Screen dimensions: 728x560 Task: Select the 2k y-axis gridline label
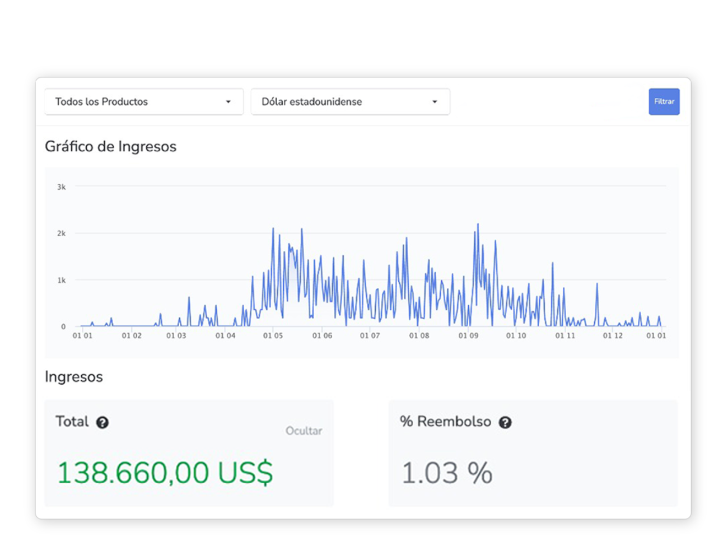62,234
